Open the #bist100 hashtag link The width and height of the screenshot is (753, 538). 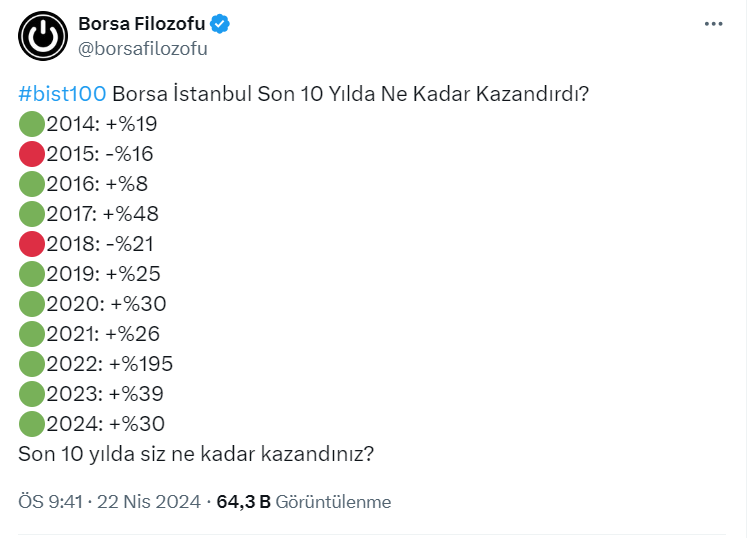(62, 95)
